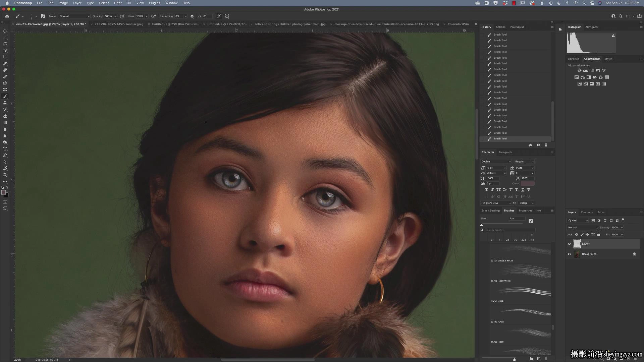Switch to the Brush Settings tab

click(x=491, y=210)
